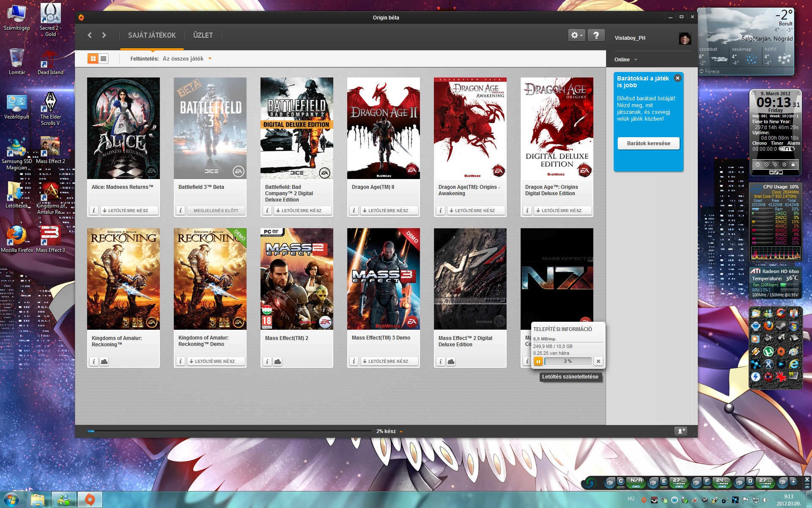The image size is (812, 508).
Task: Show info for Kingdoms of Amalur Reckoning Demo
Action: 181,361
